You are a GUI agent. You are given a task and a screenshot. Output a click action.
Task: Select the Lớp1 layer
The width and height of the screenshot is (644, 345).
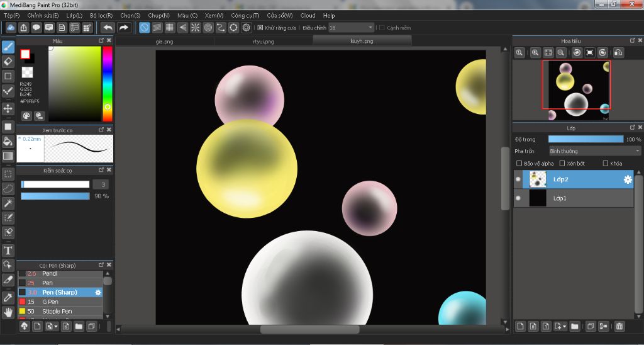(x=574, y=198)
